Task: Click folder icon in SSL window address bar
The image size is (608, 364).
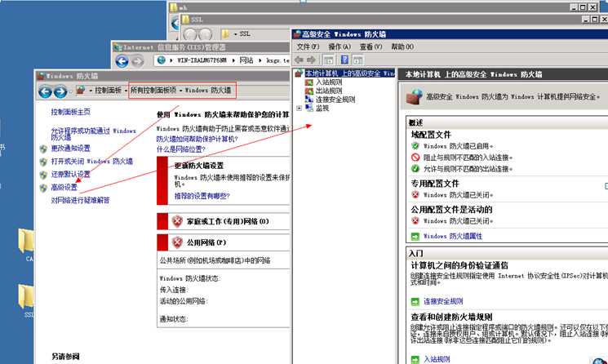Action: tap(225, 33)
